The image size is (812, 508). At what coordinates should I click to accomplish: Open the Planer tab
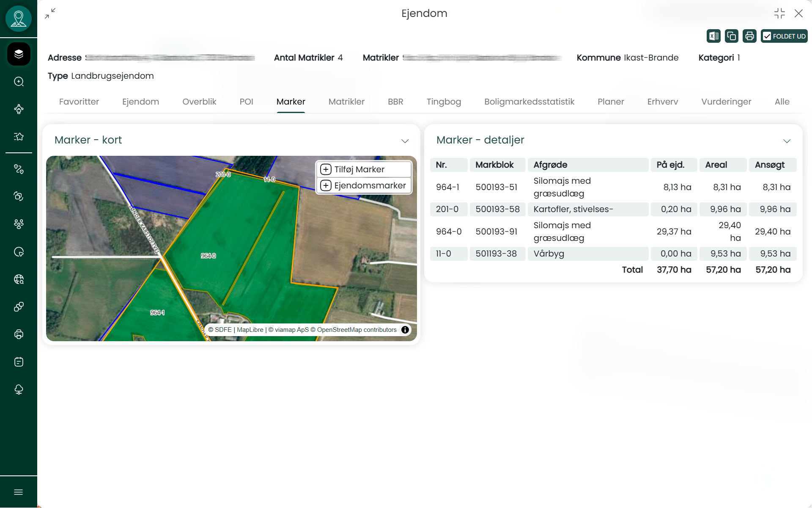pyautogui.click(x=611, y=102)
